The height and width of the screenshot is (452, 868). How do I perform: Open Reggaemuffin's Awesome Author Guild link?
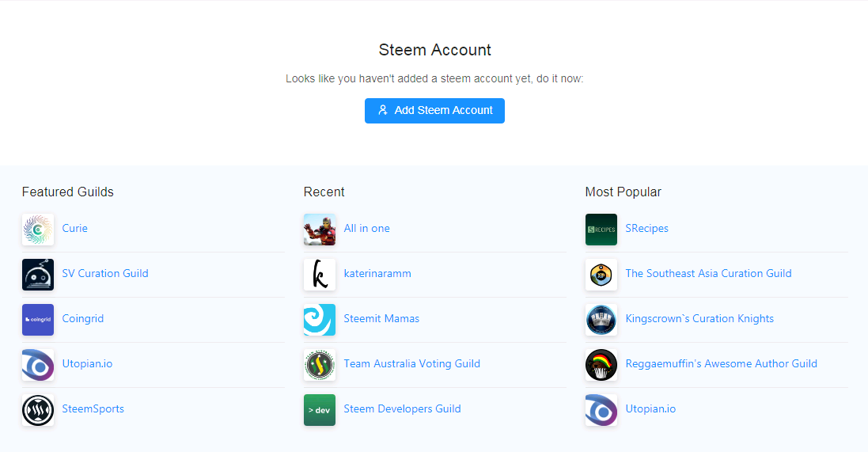(x=722, y=364)
